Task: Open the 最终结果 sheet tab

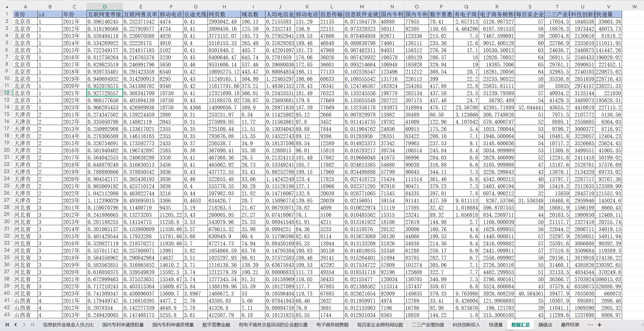Action: (570, 325)
